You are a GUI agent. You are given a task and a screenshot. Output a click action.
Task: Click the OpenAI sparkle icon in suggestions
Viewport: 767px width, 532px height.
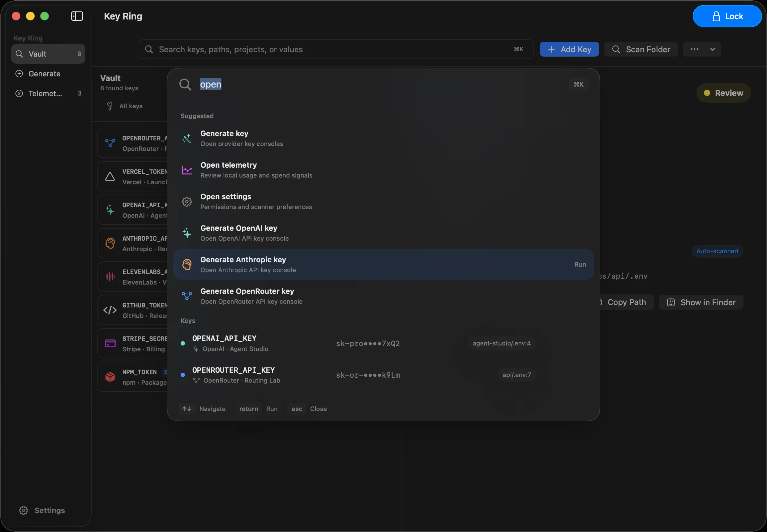point(187,233)
